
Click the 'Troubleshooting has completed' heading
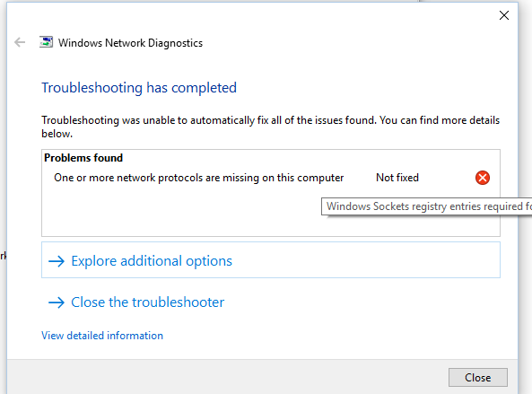[139, 88]
